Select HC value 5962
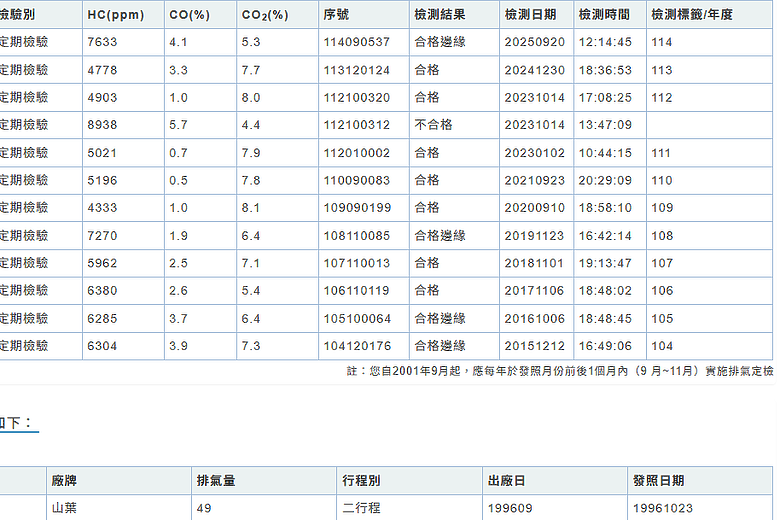 click(102, 263)
